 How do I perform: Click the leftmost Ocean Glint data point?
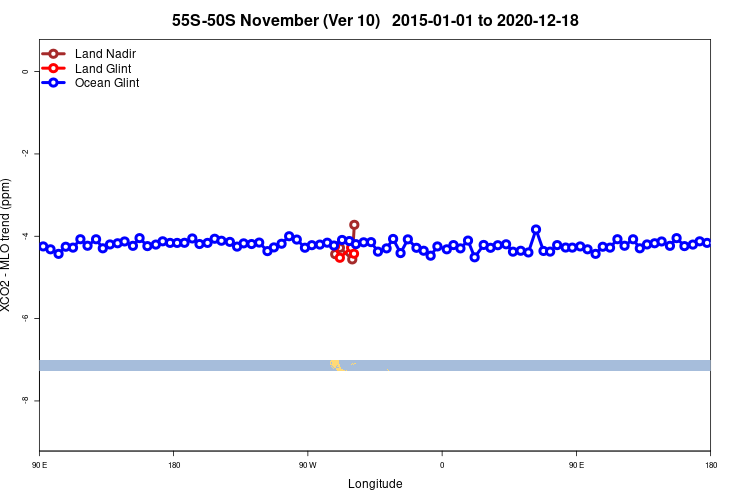coord(43,246)
